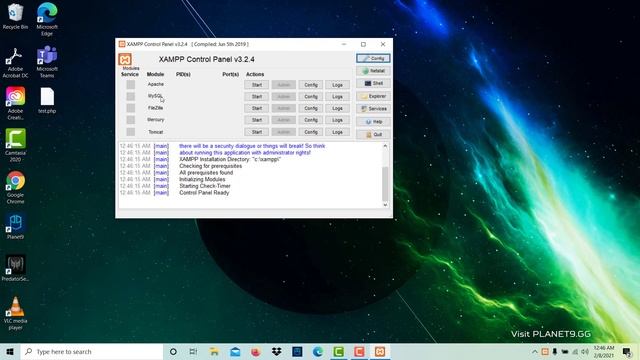Start the Mercury module
This screenshot has width=640, height=360.
point(257,120)
